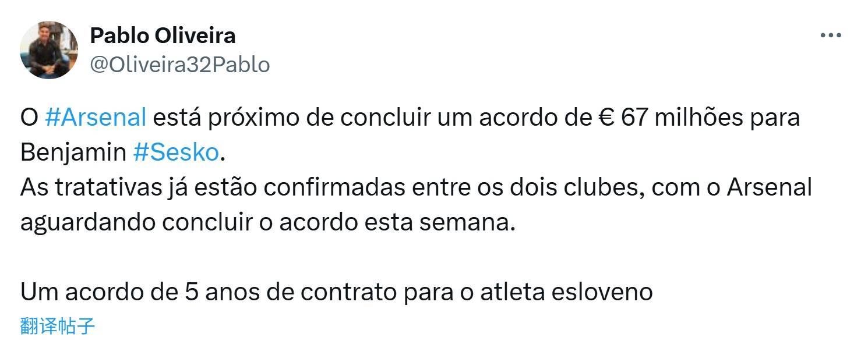Open the three-dot more options menu
The image size is (868, 355).
(830, 35)
